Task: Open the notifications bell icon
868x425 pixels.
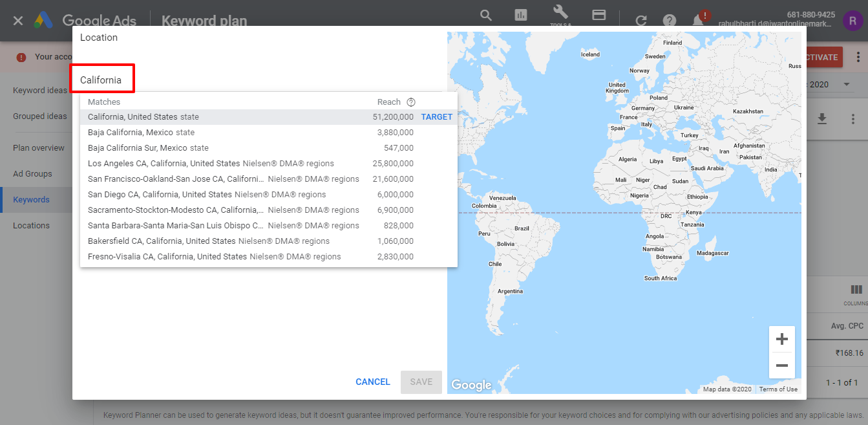Action: click(699, 21)
